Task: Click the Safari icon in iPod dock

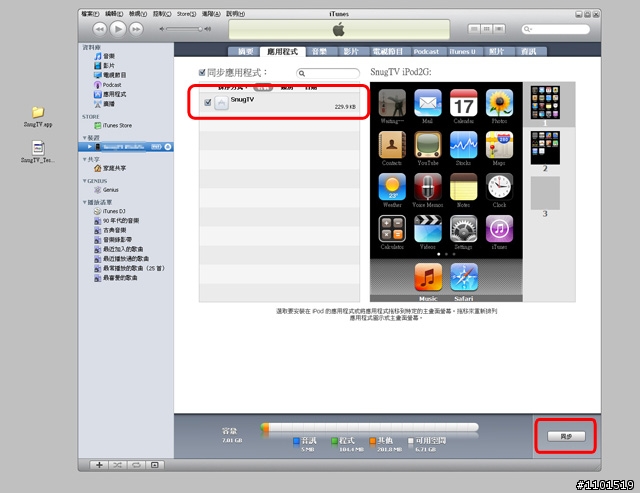Action: pyautogui.click(x=464, y=277)
